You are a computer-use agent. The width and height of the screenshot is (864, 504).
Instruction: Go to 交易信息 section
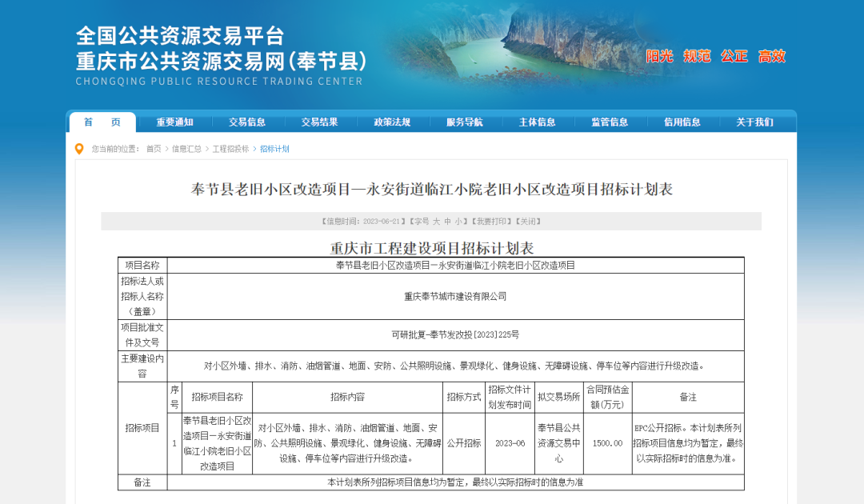247,122
